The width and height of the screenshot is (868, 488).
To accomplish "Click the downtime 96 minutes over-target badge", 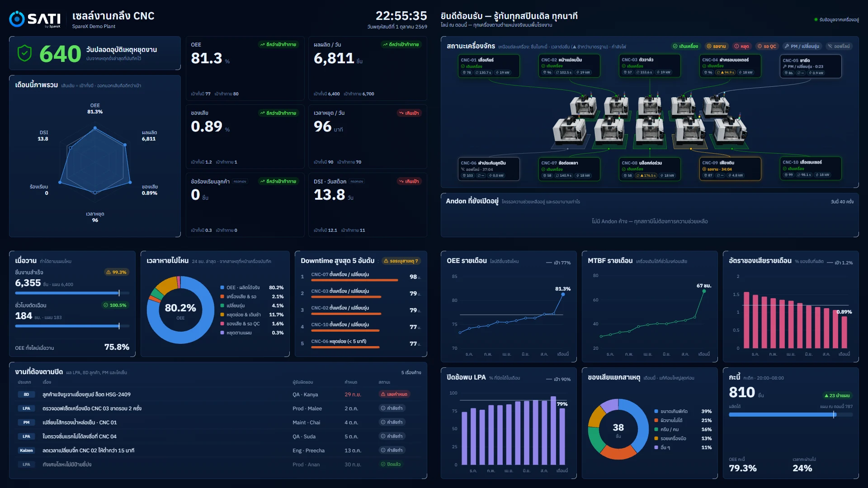I will click(409, 113).
